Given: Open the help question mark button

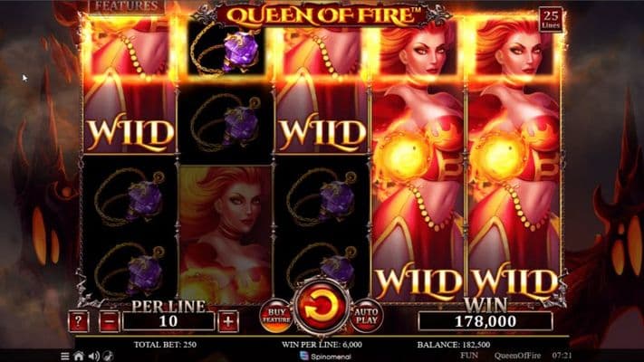Looking at the screenshot, I should tap(78, 321).
